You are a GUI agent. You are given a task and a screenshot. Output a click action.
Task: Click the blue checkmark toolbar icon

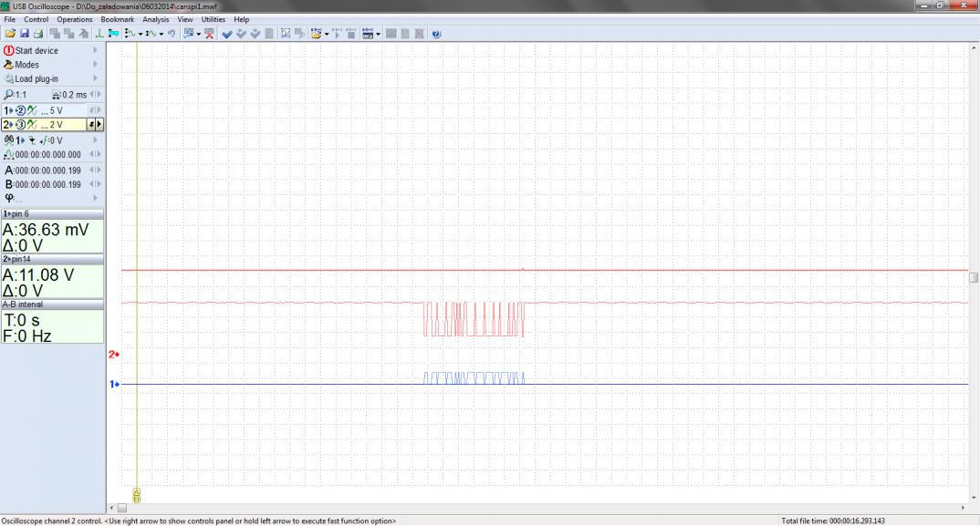[227, 34]
